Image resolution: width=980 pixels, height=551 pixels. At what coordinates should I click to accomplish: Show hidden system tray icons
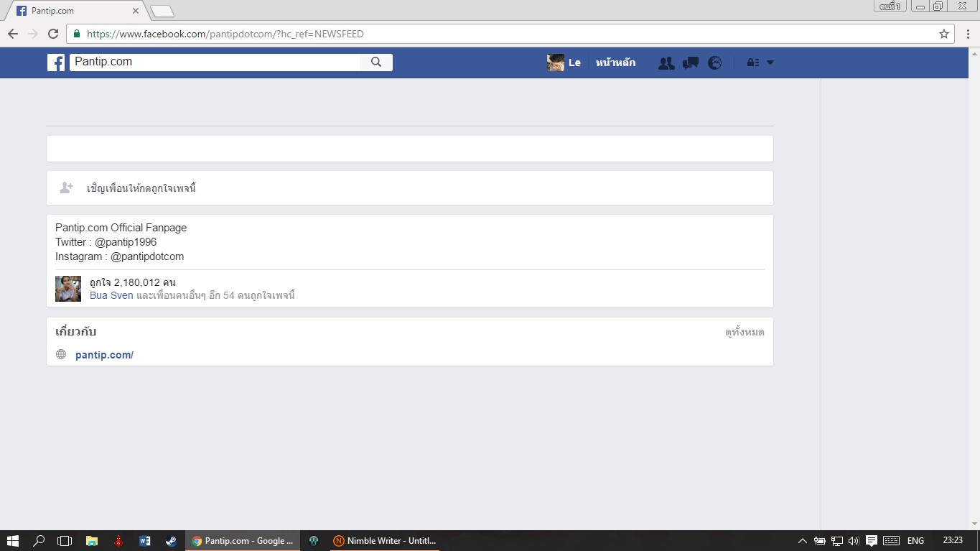802,541
